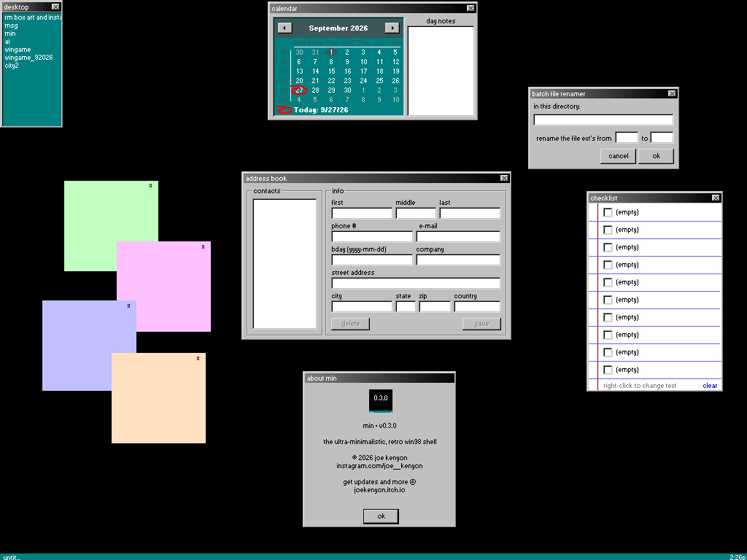Image resolution: width=747 pixels, height=560 pixels.
Task: Click ok in about min dialog
Action: point(381,516)
